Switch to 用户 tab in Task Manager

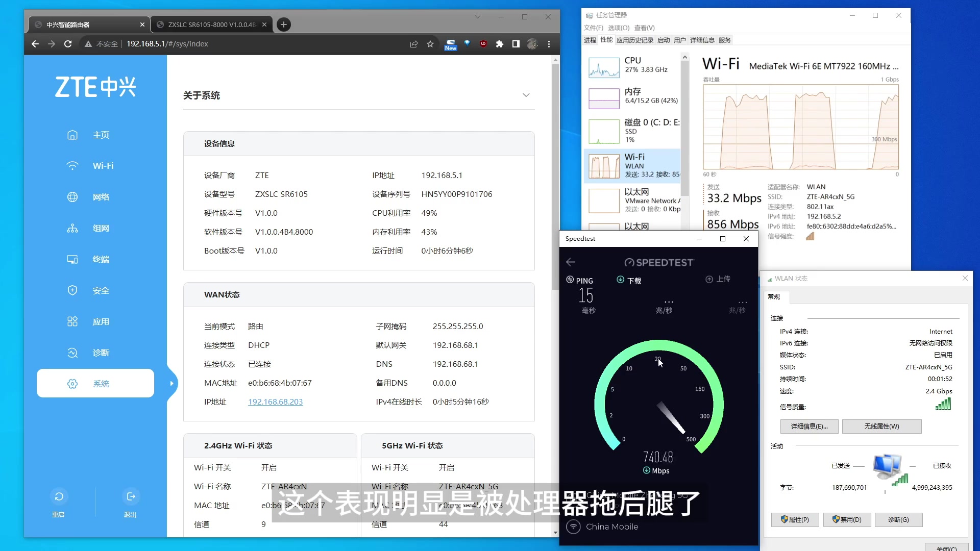pos(680,40)
